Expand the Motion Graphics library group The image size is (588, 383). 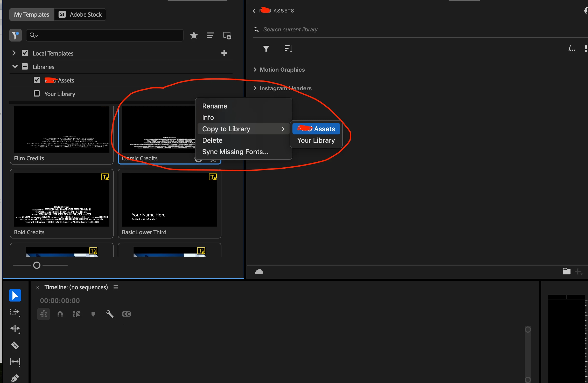pos(255,70)
